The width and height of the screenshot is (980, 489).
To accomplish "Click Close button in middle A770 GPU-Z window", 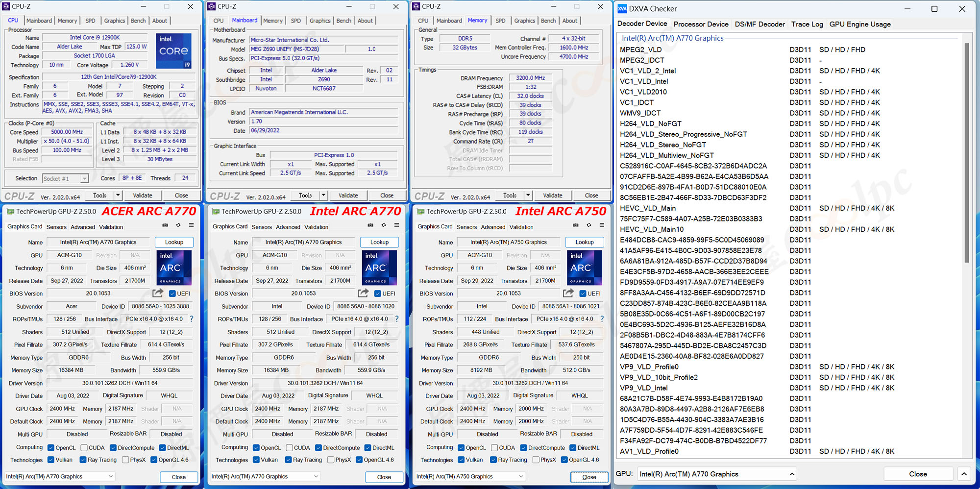I will point(384,477).
